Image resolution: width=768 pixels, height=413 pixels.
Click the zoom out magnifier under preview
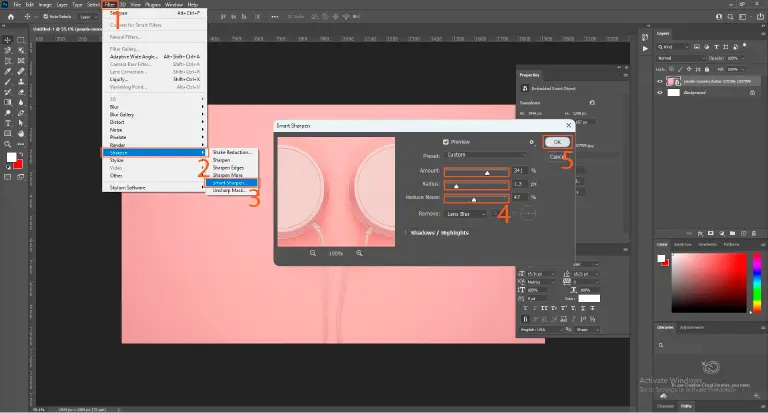tap(312, 253)
